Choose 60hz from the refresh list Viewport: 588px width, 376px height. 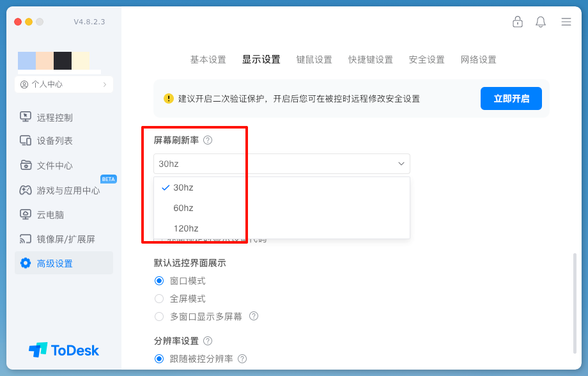click(x=183, y=208)
